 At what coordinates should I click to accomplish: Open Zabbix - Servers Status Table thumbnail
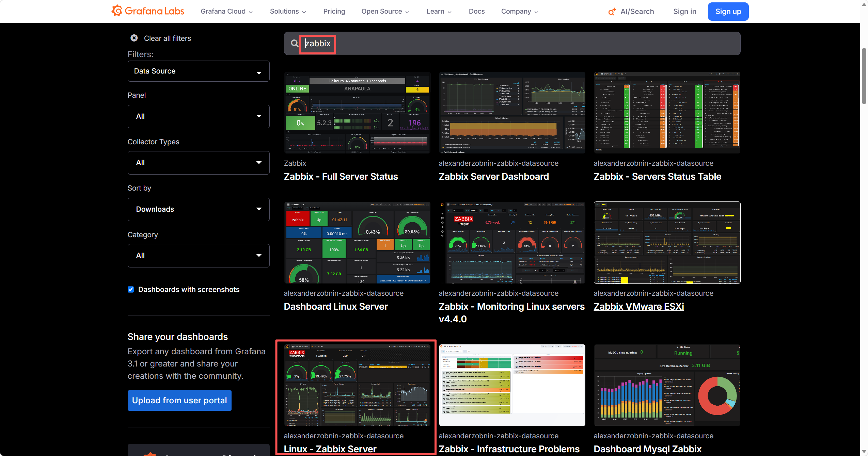pos(667,113)
